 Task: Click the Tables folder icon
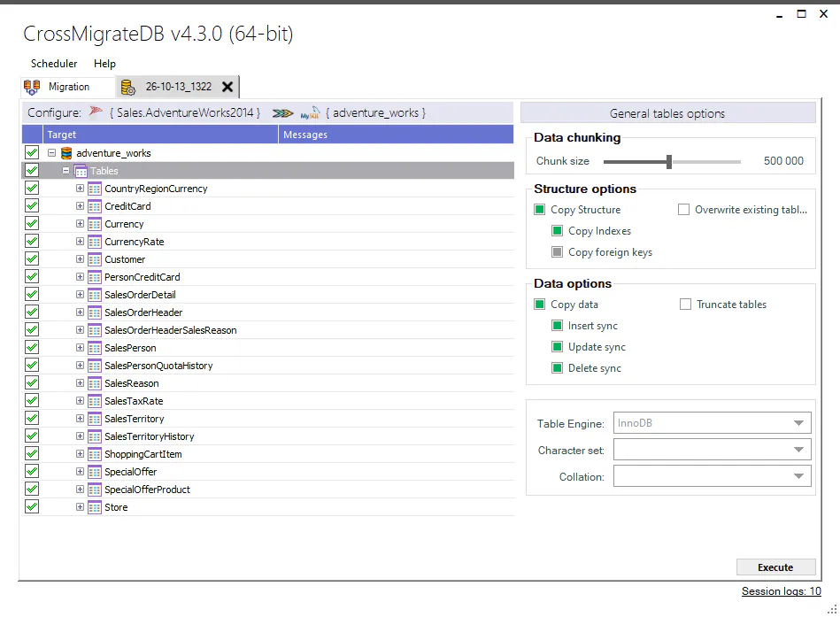[x=81, y=172]
